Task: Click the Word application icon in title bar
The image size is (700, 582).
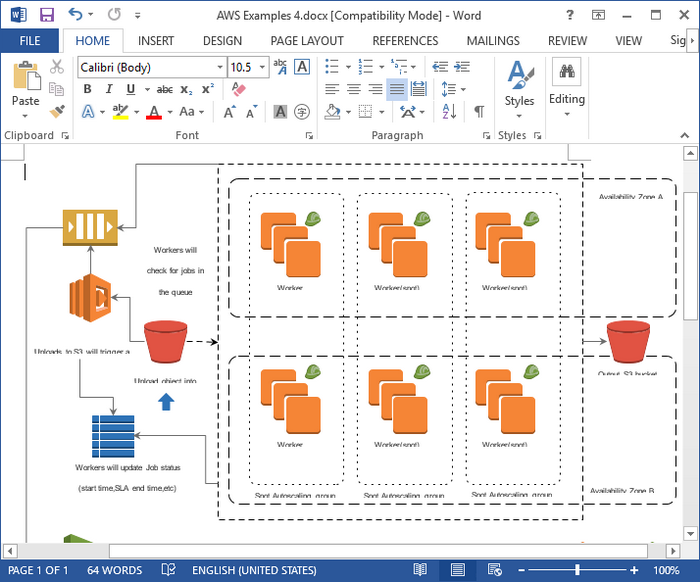Action: [18, 15]
